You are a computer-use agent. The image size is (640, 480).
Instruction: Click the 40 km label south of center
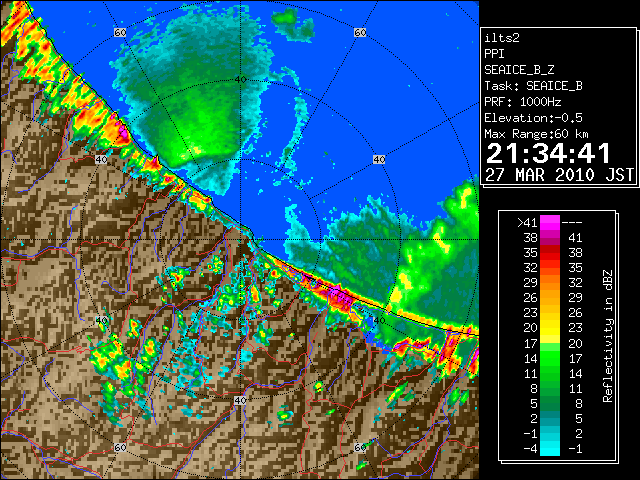(x=240, y=400)
